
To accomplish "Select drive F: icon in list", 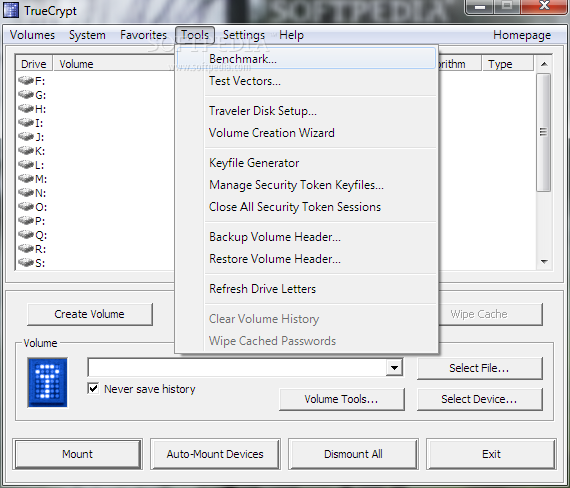I will click(x=25, y=80).
